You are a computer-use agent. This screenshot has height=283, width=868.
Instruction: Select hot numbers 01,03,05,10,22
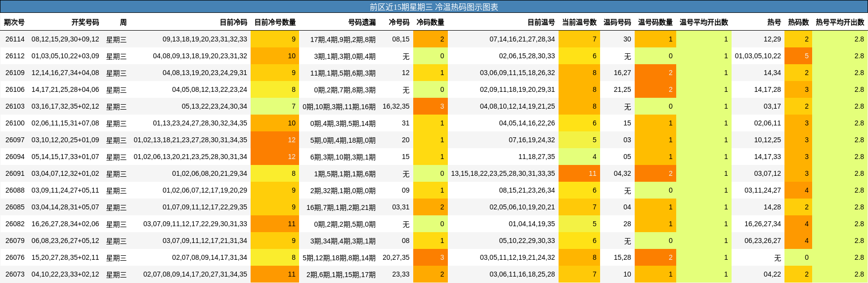pos(758,56)
